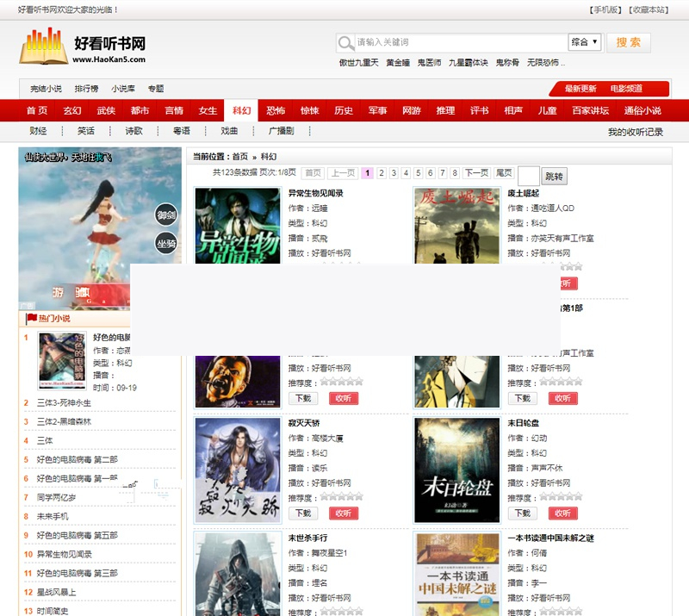The image size is (689, 616).
Task: Click the 下载 button under 寂灭天骄
Action: click(x=301, y=513)
